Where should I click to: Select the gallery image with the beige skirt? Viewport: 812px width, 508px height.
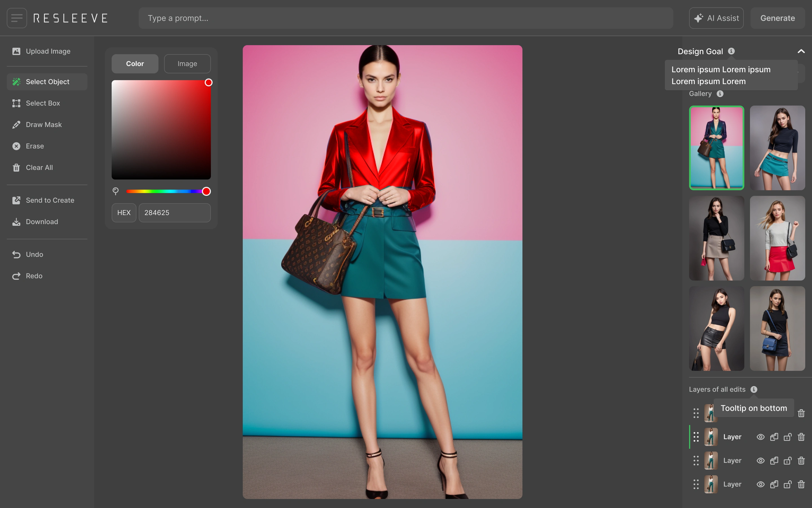pyautogui.click(x=716, y=238)
